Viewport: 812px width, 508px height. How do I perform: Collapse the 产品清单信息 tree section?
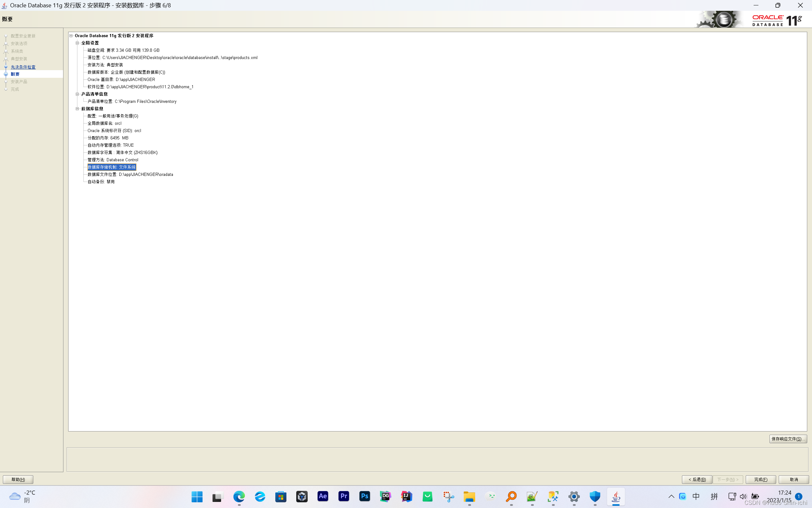click(x=77, y=94)
